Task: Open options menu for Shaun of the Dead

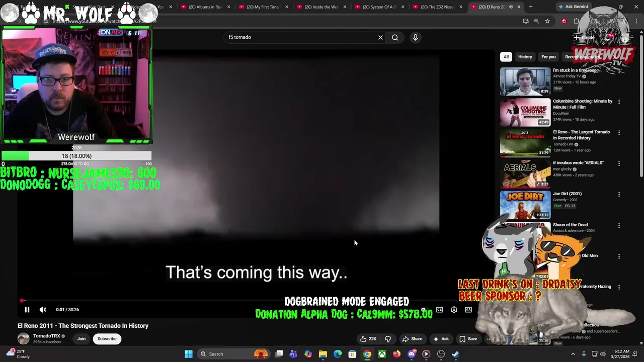Action: tap(619, 226)
